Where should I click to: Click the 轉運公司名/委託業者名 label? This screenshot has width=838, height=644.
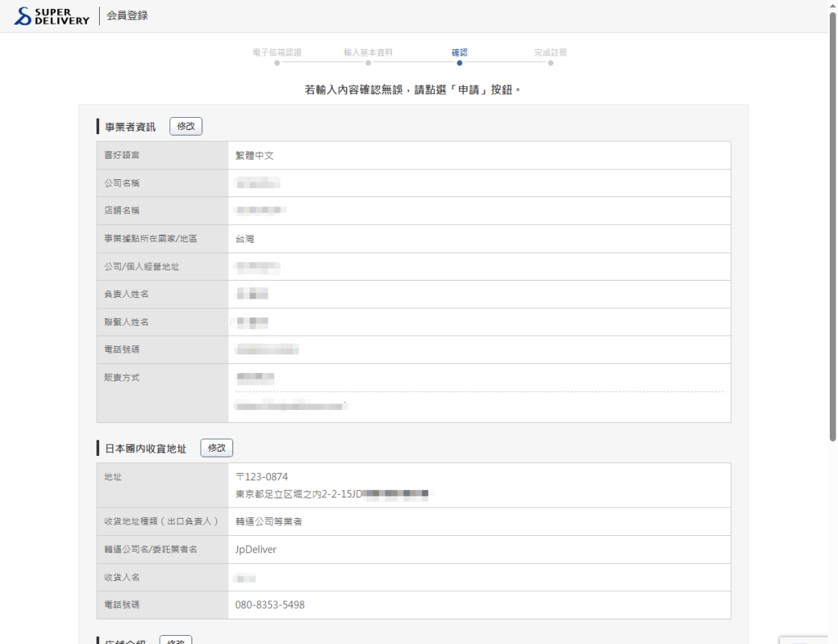[x=151, y=549]
